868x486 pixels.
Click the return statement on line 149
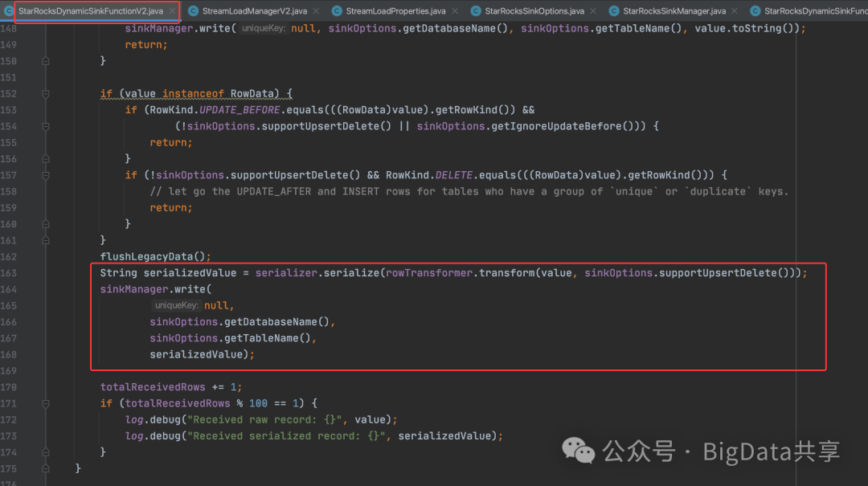pyautogui.click(x=146, y=45)
